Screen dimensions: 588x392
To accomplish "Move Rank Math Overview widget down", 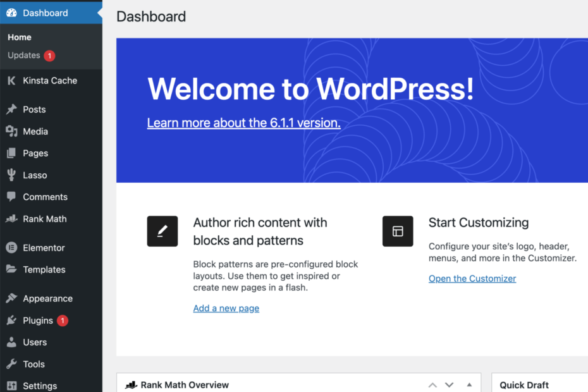I will [x=450, y=385].
